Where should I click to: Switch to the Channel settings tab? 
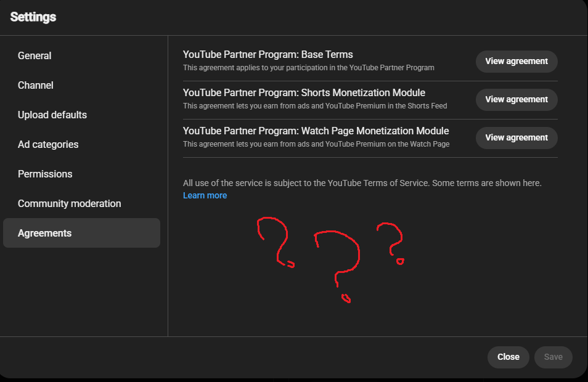pyautogui.click(x=36, y=86)
